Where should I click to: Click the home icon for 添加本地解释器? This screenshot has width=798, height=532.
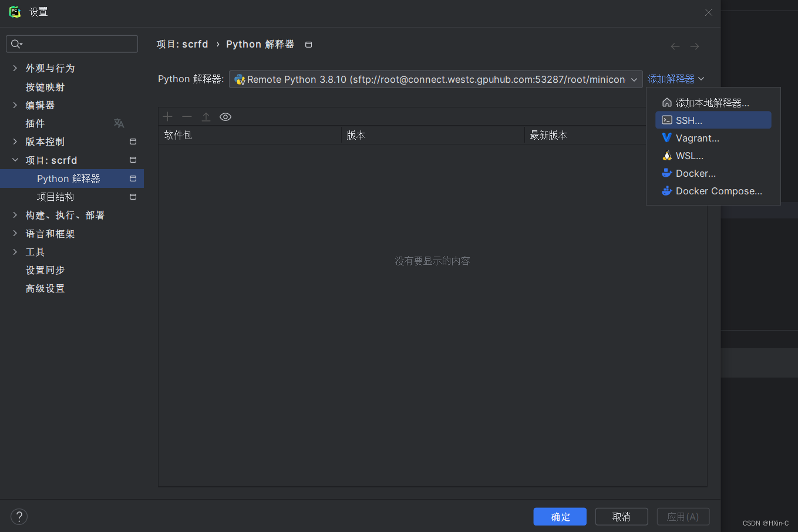[667, 103]
